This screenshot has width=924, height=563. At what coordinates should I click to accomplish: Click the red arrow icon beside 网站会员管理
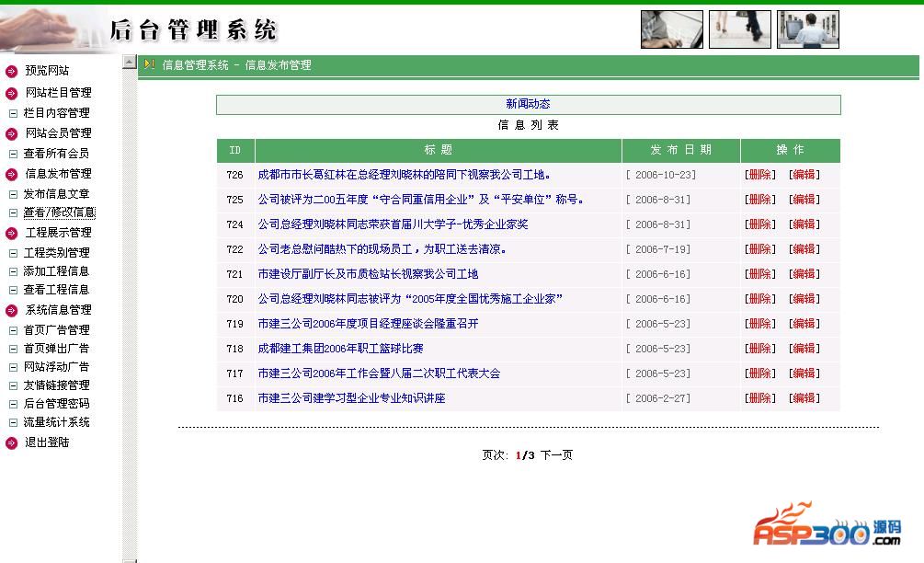(x=11, y=133)
